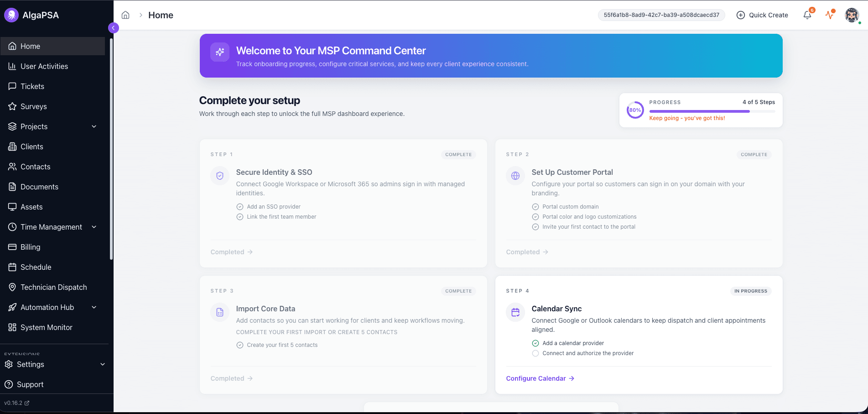868x414 pixels.
Task: Click the AlgaPSA logo icon
Action: click(x=11, y=15)
